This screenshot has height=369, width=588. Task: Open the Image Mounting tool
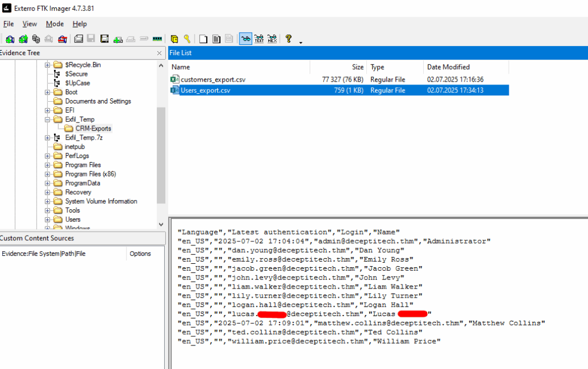pyautogui.click(x=36, y=39)
